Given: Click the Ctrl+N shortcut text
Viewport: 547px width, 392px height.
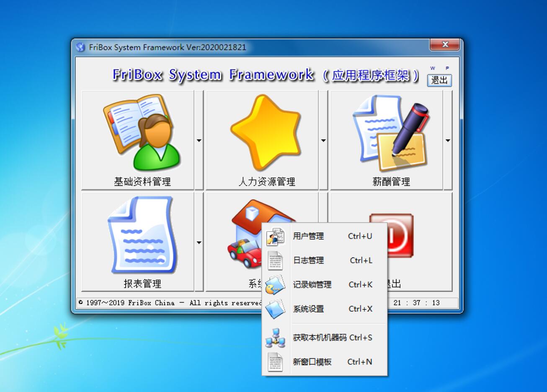Looking at the screenshot, I should pos(360,362).
